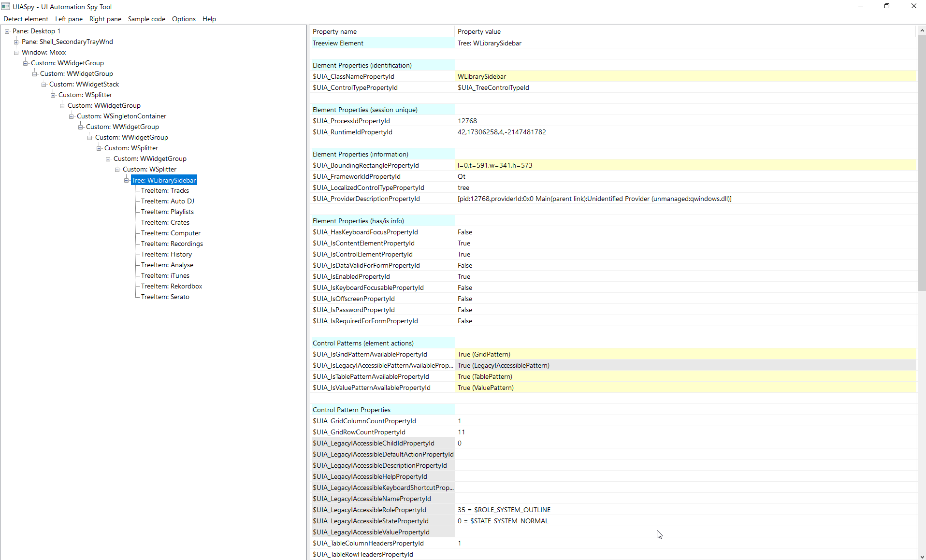The height and width of the screenshot is (560, 926).
Task: Collapse the Window: Mixxx node
Action: pyautogui.click(x=16, y=53)
